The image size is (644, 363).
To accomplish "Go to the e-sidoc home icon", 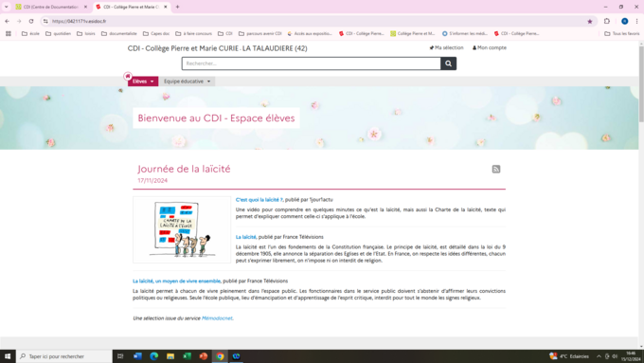I will coord(128,76).
